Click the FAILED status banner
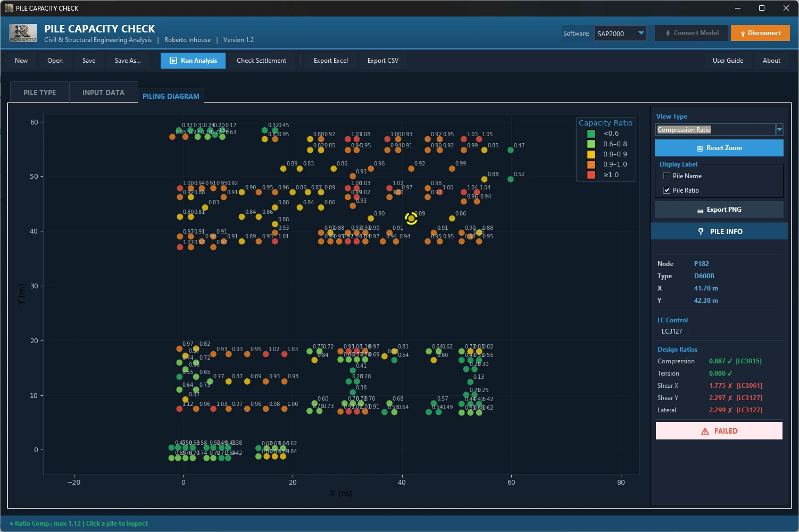The height and width of the screenshot is (532, 799). tap(719, 431)
